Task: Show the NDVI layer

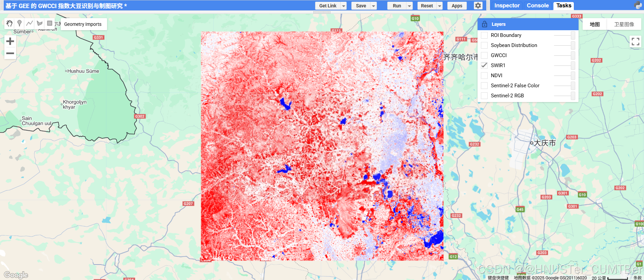Action: click(x=484, y=76)
